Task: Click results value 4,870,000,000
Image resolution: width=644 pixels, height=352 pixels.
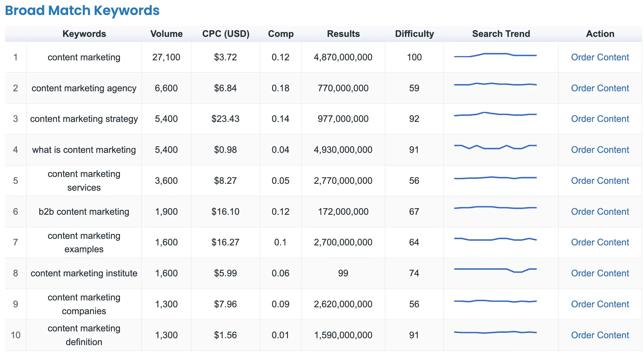Action: [x=343, y=57]
